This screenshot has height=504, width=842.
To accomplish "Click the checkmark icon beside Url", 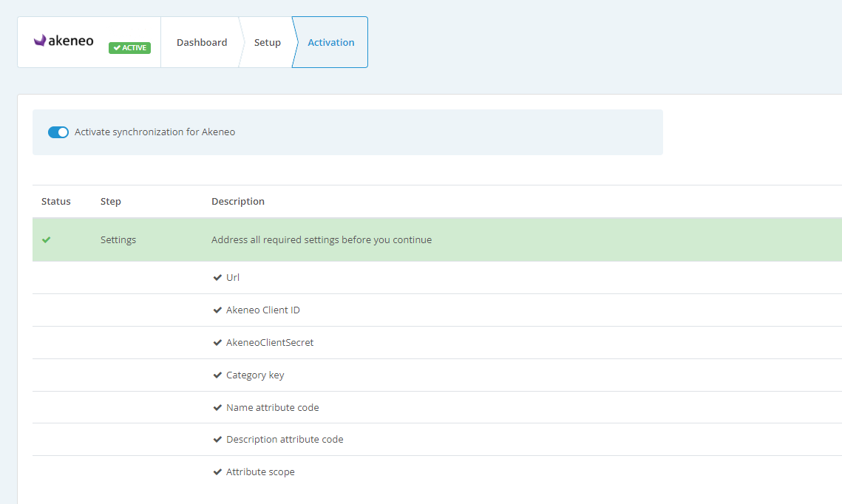I will point(217,278).
